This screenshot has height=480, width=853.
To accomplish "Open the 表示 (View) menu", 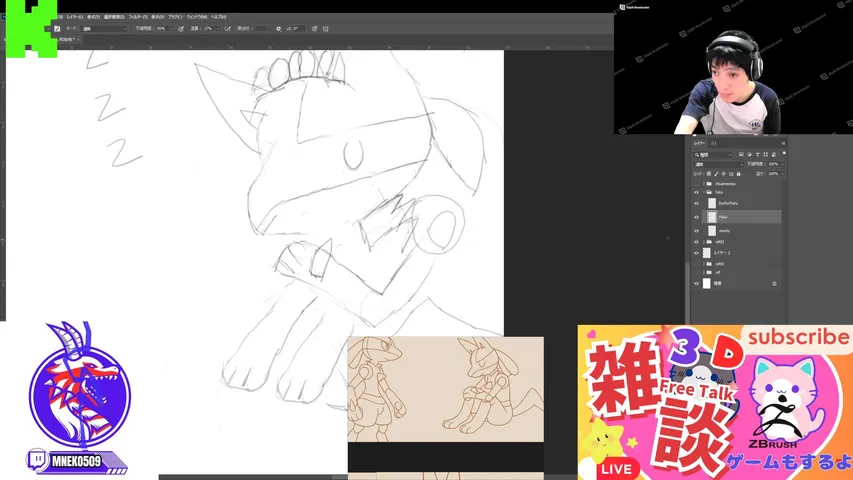I will click(x=158, y=17).
